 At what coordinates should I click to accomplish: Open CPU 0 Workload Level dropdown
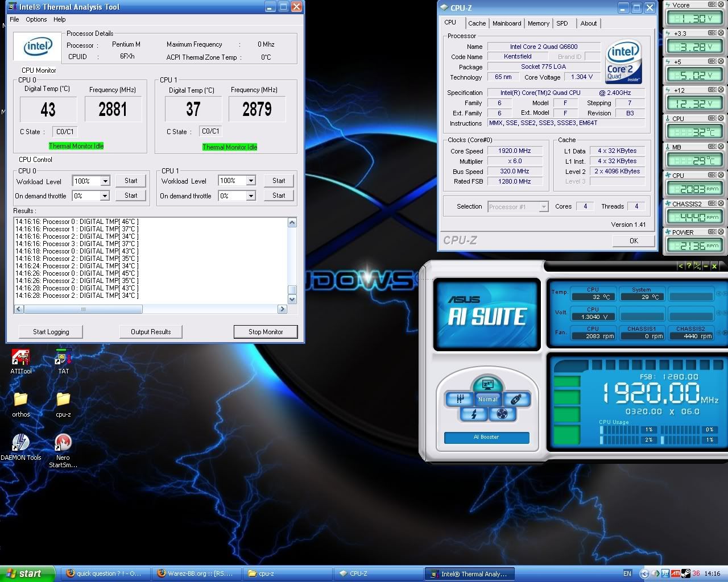[105, 181]
